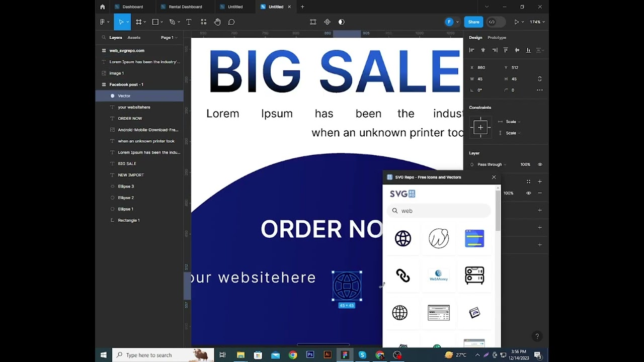Pick the black globe icon in SVG Repo

pos(403,238)
